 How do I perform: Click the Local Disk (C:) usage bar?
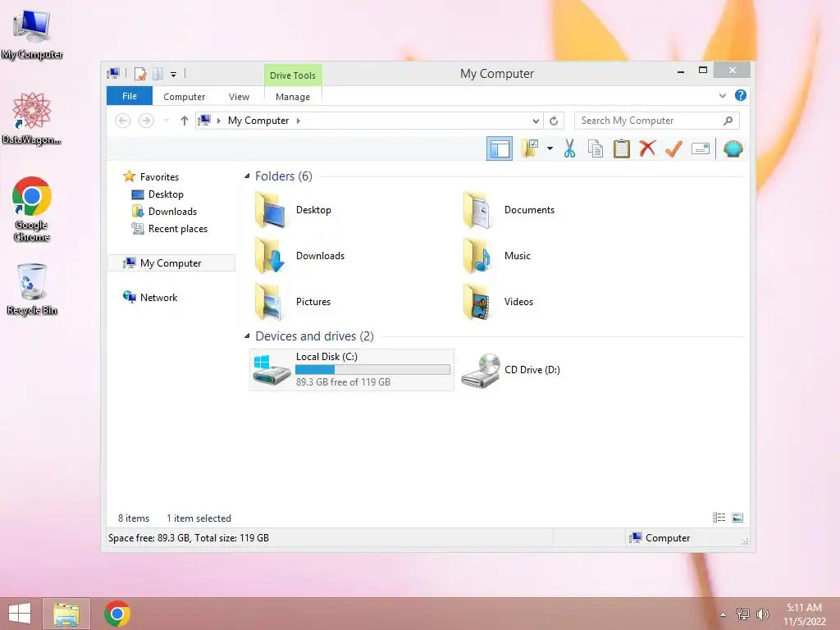tap(372, 369)
